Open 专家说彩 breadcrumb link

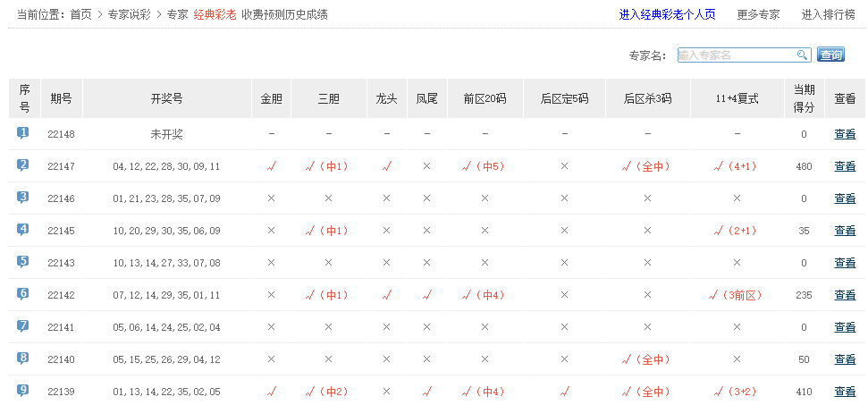click(130, 15)
